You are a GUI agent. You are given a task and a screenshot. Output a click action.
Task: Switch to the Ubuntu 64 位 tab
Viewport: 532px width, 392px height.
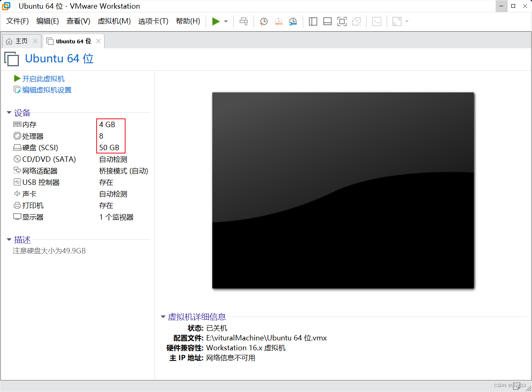[74, 41]
